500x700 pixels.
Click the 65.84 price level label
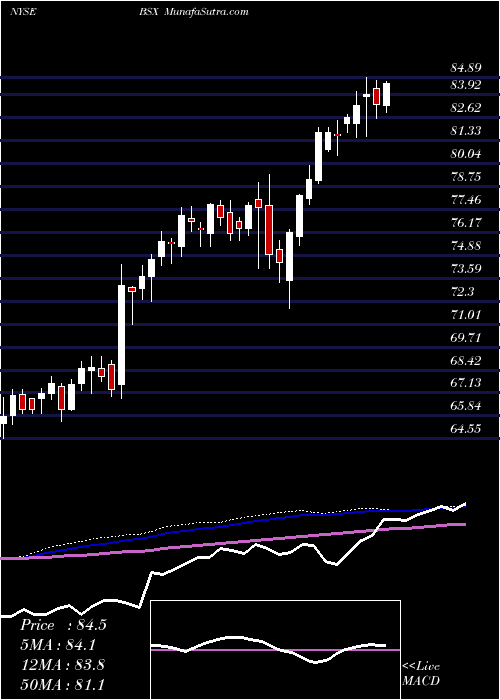coord(466,406)
